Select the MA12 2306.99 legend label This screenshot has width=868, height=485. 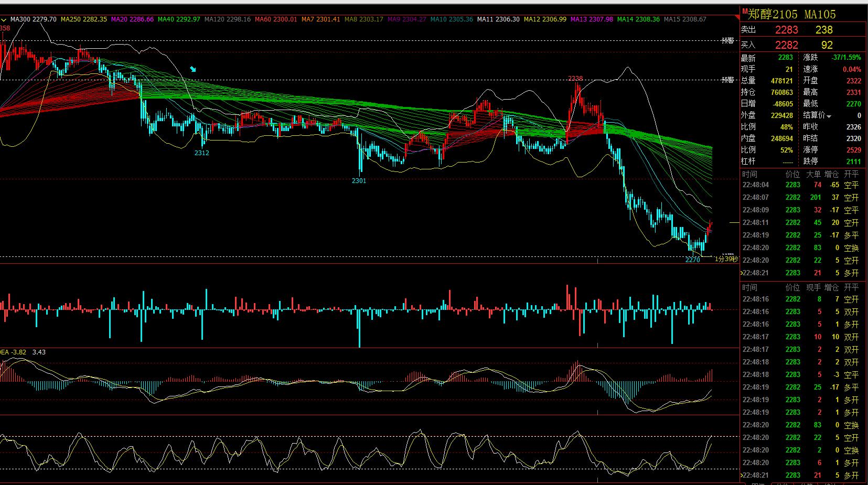(545, 19)
